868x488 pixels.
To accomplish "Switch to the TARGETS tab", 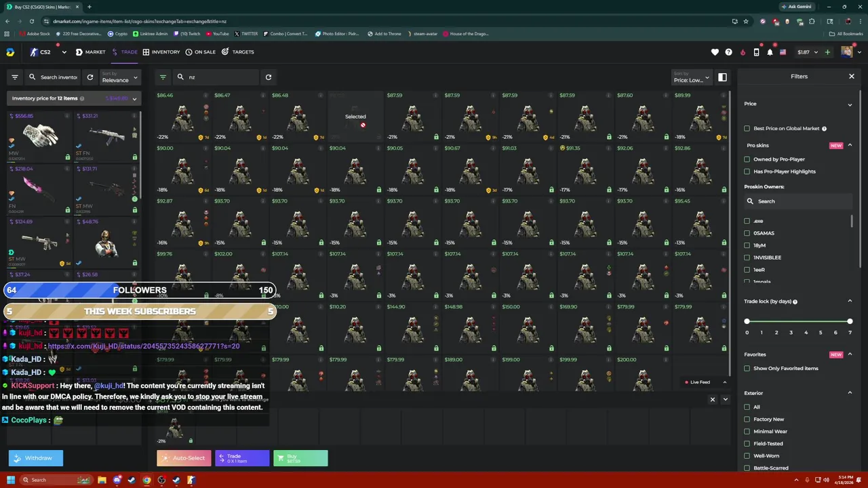I will tap(238, 52).
